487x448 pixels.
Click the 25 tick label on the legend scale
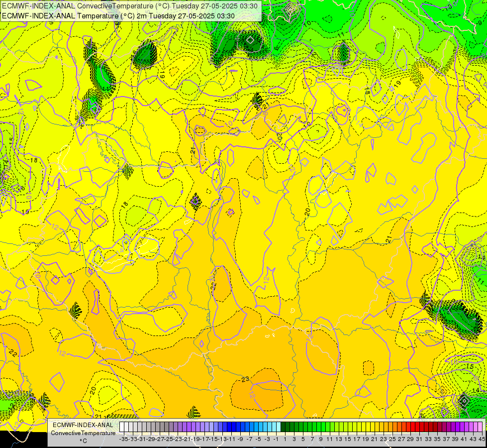(392, 439)
